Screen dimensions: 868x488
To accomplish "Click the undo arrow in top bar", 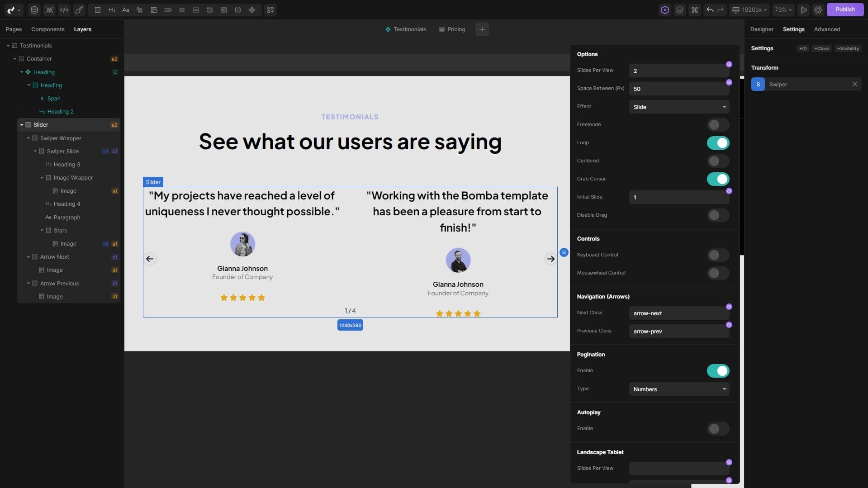I will pos(710,10).
